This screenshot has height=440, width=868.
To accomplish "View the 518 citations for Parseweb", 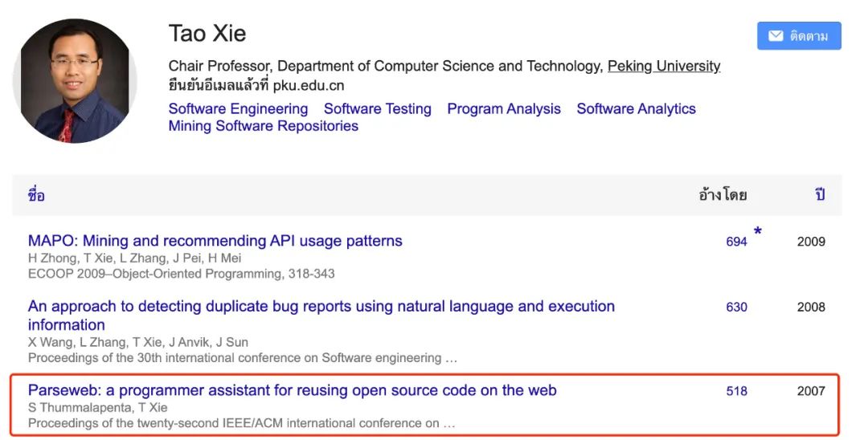I will click(x=736, y=391).
